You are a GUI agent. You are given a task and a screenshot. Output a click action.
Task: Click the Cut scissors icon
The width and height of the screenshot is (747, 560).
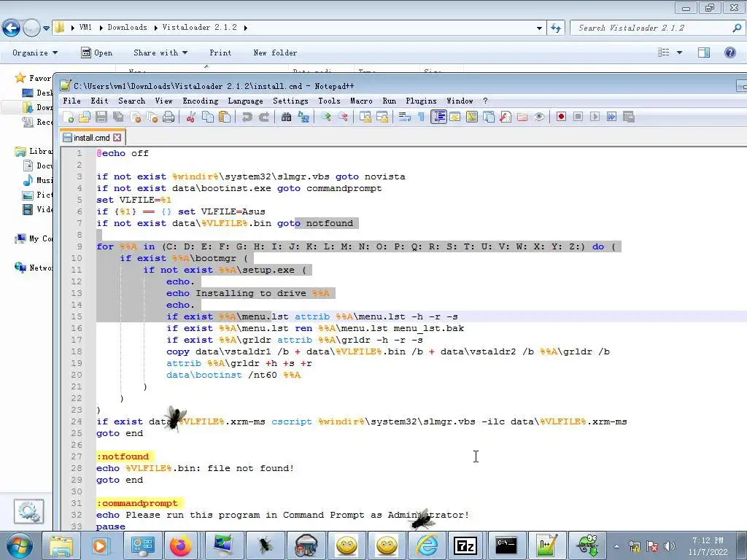click(x=191, y=117)
